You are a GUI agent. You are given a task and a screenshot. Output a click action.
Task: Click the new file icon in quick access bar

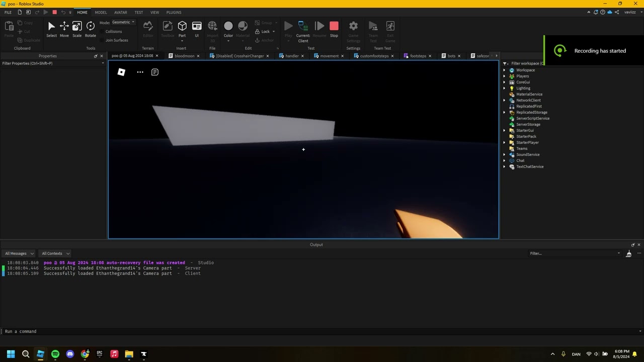(20, 12)
